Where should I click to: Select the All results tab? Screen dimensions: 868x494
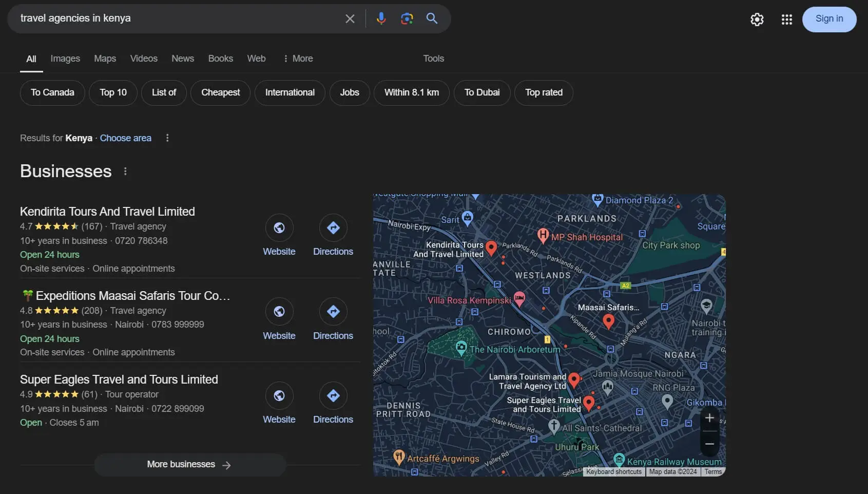(31, 59)
